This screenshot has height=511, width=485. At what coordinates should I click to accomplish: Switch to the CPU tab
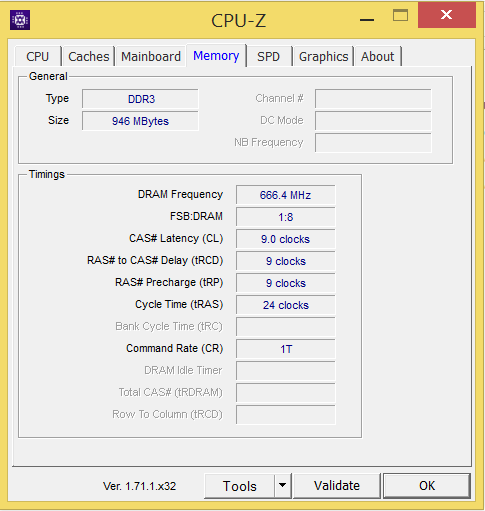click(38, 56)
